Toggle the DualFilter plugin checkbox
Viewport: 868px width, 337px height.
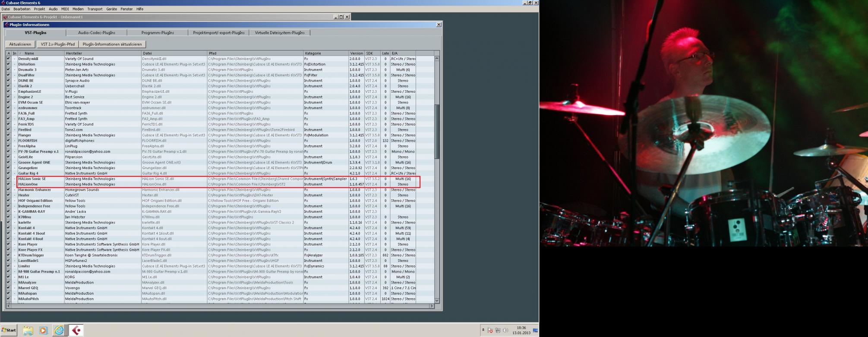point(8,75)
